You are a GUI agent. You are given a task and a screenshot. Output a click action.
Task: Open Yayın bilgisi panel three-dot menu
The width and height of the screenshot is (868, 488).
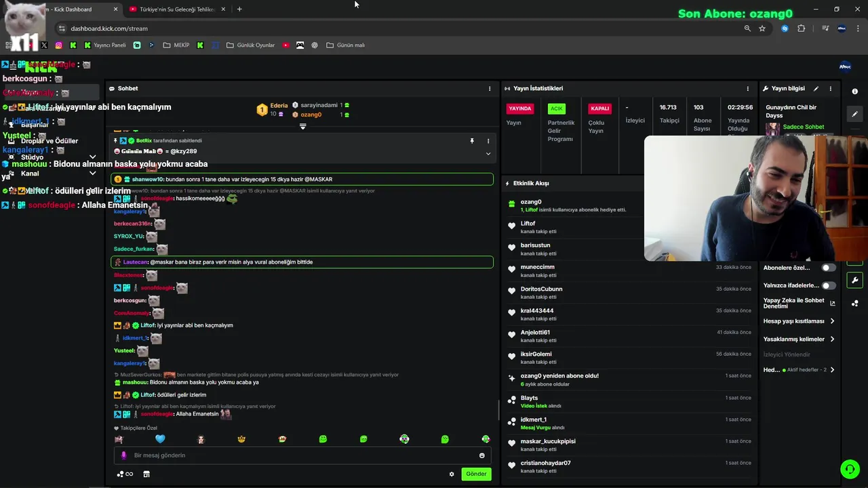point(830,89)
